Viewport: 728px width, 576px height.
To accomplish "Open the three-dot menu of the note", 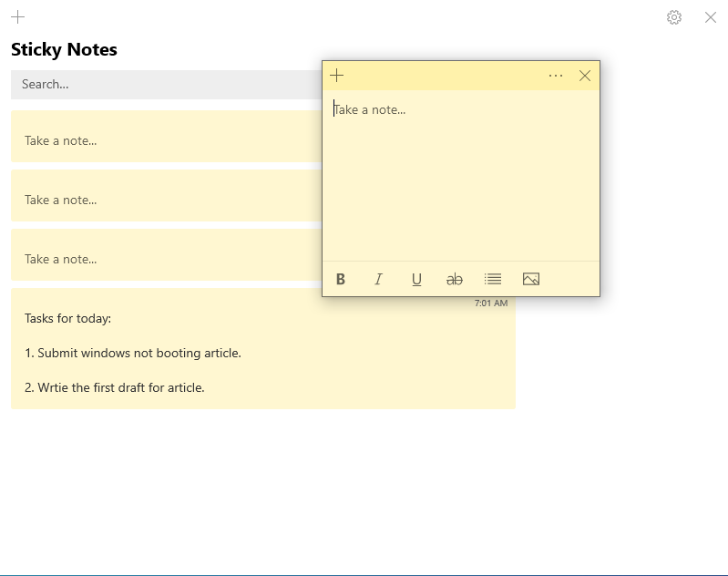I will pyautogui.click(x=556, y=76).
